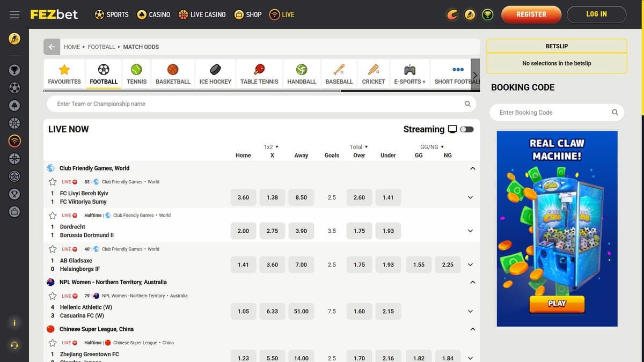The image size is (644, 362).
Task: Click the FEZbet logo
Action: [54, 14]
